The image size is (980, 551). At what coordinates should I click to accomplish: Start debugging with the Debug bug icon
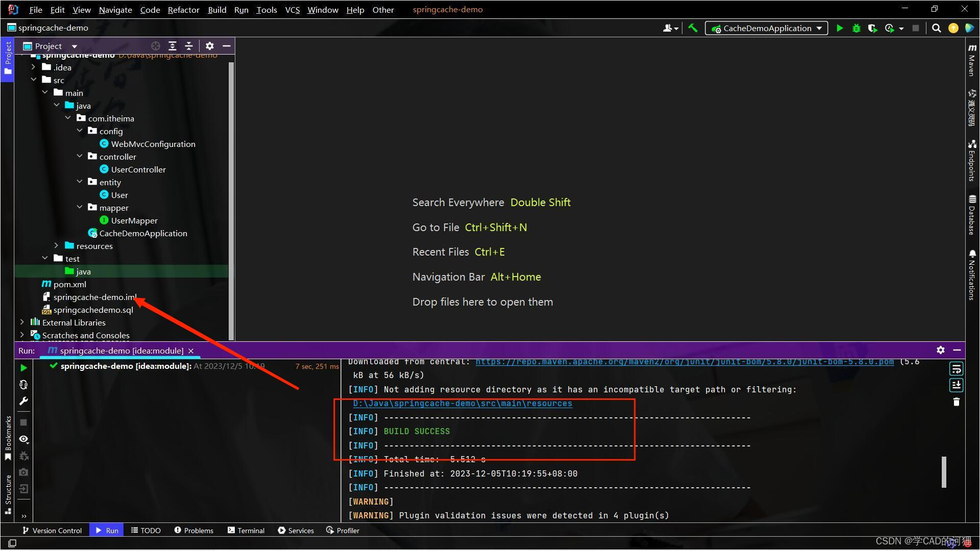[x=856, y=29]
